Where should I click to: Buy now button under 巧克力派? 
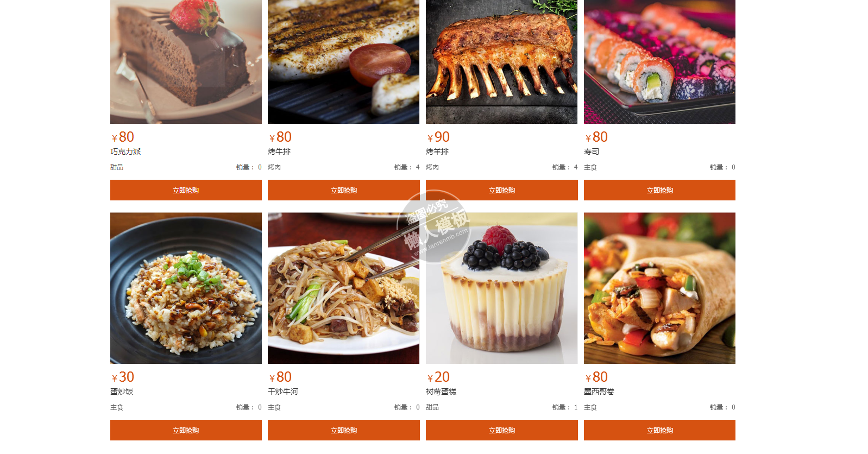(186, 190)
